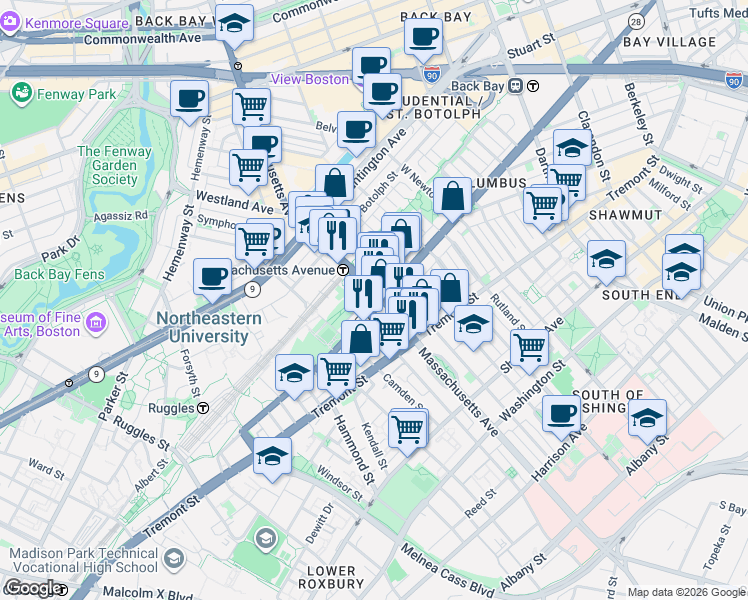748x600 pixels.
Task: Select the Malcolm X Blvd label
Action: click(x=147, y=593)
